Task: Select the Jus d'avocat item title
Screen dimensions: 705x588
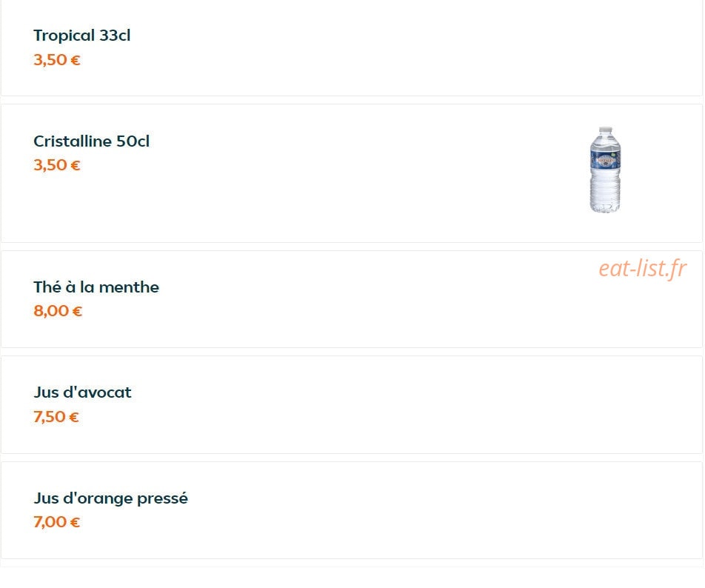Action: 82,392
